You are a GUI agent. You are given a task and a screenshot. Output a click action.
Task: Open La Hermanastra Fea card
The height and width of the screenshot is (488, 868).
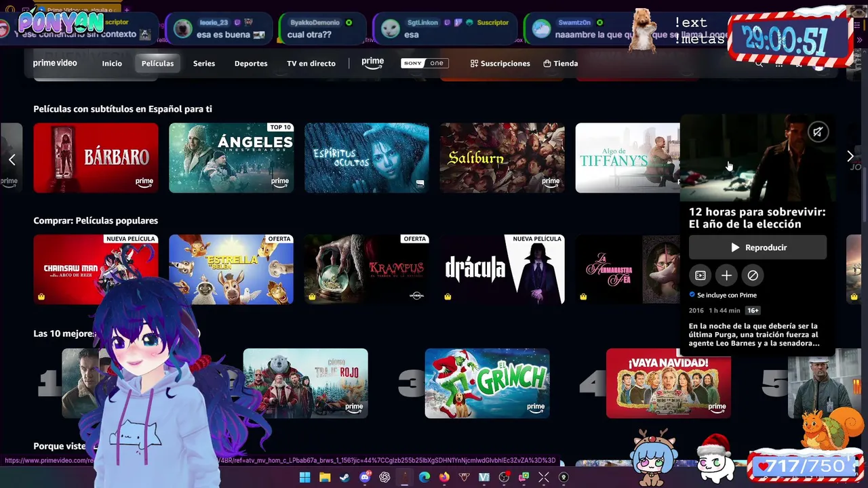click(x=628, y=269)
